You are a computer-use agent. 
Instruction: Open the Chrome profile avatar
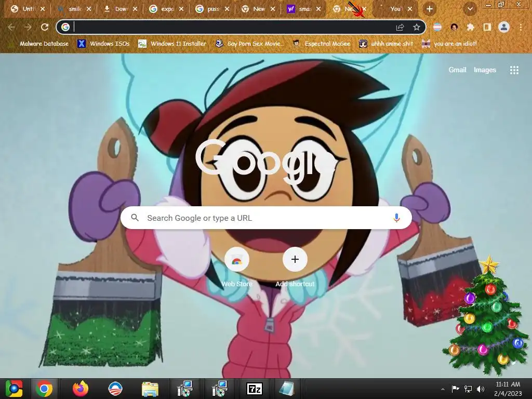tap(504, 27)
